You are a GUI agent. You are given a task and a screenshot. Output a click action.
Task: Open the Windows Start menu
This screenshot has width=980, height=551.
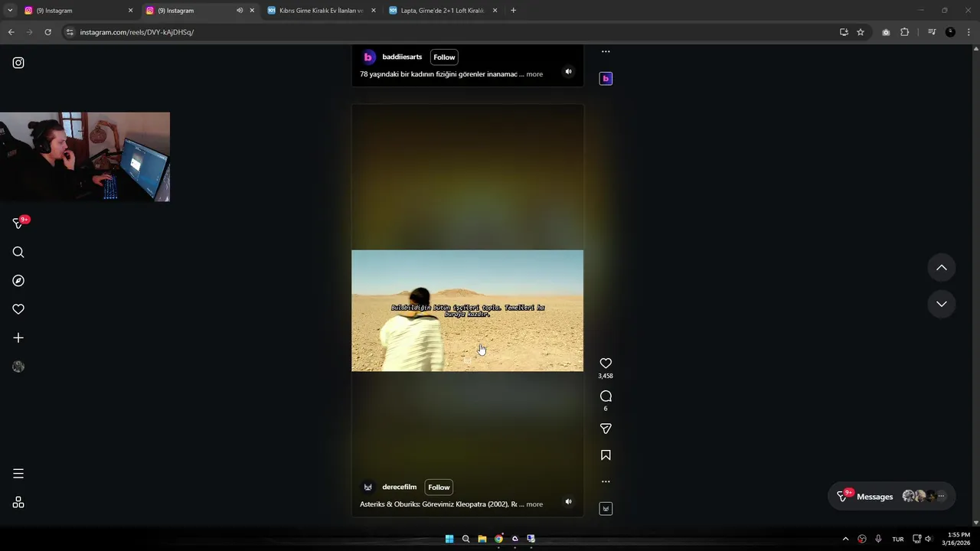click(449, 539)
